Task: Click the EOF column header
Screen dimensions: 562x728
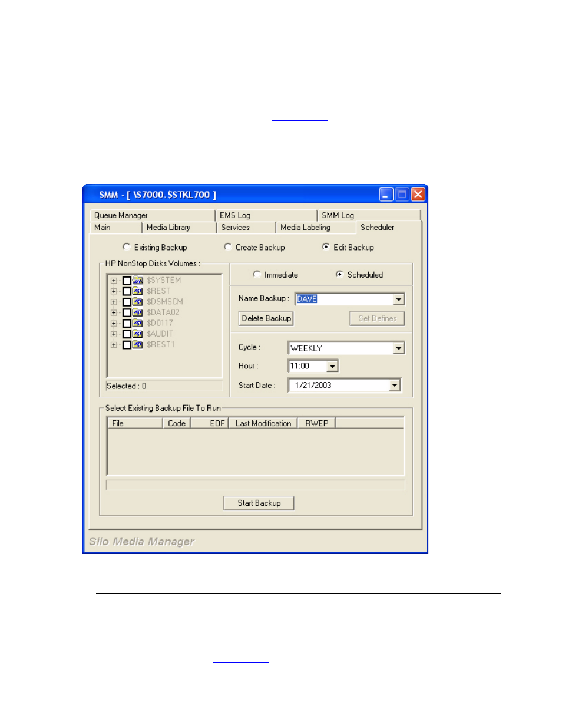Action: coord(209,423)
